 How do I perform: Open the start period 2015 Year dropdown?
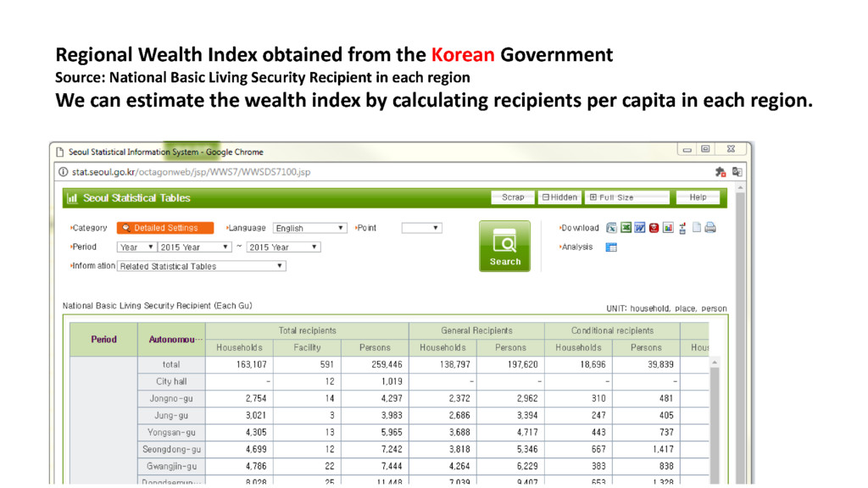pos(195,247)
